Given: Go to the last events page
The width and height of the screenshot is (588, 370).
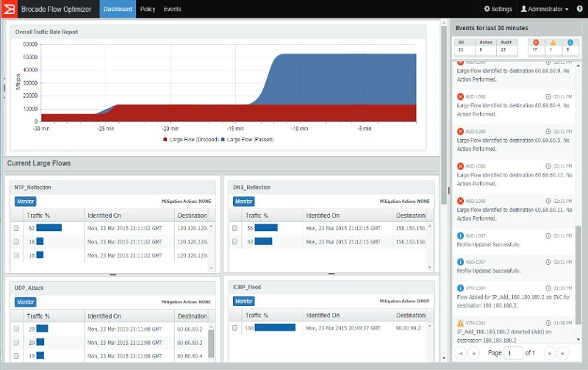Looking at the screenshot, I should [x=562, y=353].
